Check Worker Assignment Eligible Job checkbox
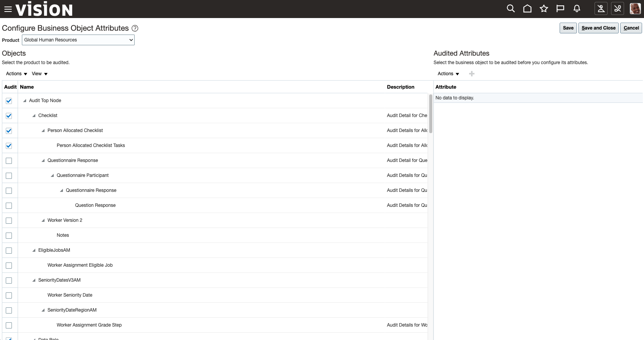The width and height of the screenshot is (644, 340). [x=9, y=266]
